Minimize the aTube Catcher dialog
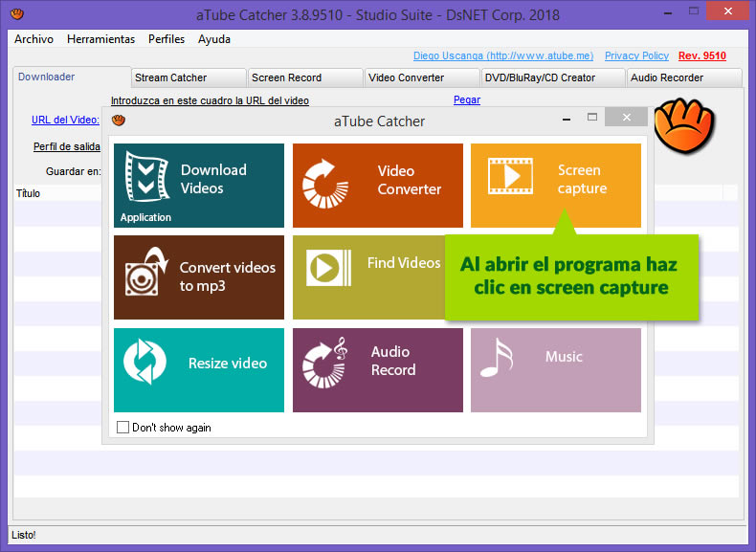Screen dimensions: 756x552 (x=567, y=118)
